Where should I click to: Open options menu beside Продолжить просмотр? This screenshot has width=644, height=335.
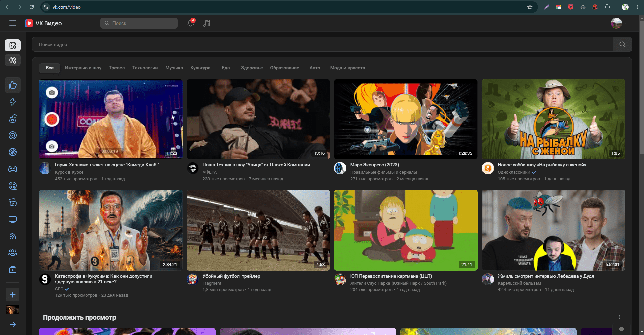[619, 317]
